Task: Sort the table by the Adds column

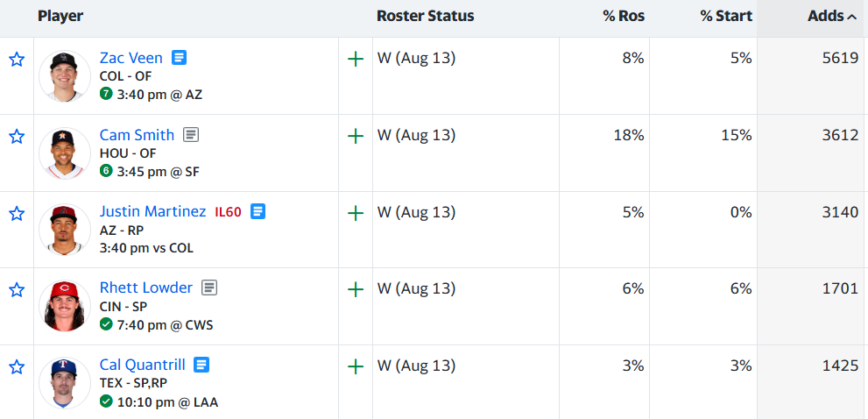Action: point(832,17)
